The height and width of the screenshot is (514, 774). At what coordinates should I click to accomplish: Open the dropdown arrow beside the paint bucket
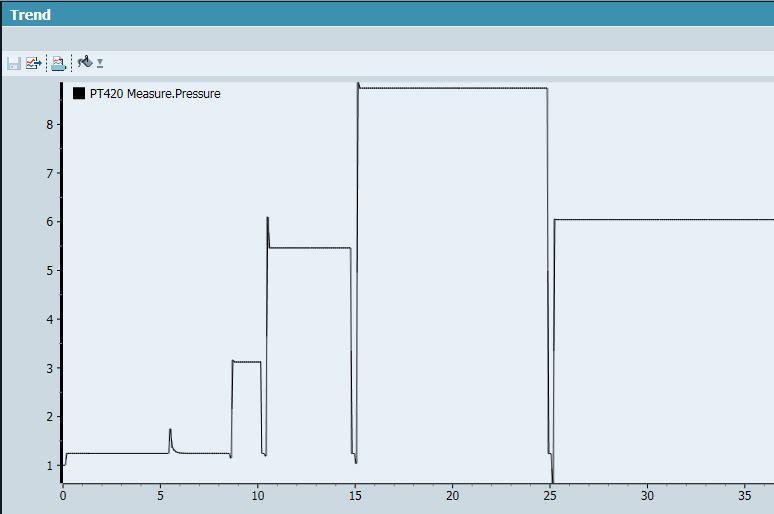click(x=100, y=63)
